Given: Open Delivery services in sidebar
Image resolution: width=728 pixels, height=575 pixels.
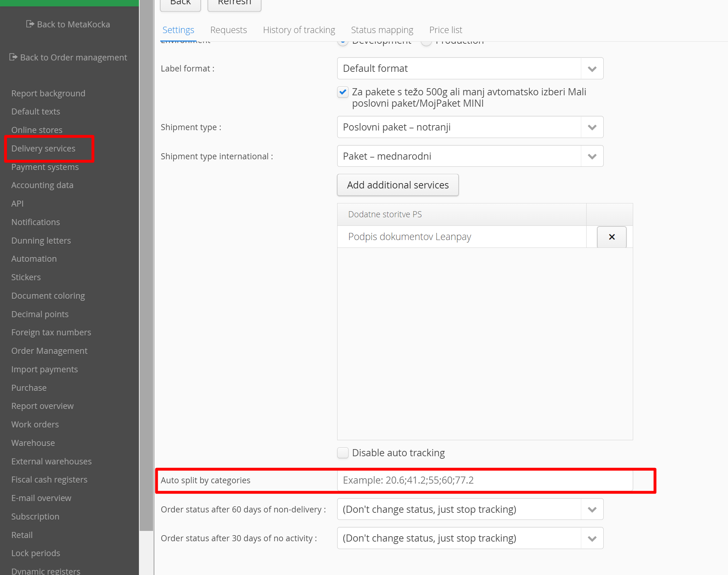Looking at the screenshot, I should click(x=43, y=148).
